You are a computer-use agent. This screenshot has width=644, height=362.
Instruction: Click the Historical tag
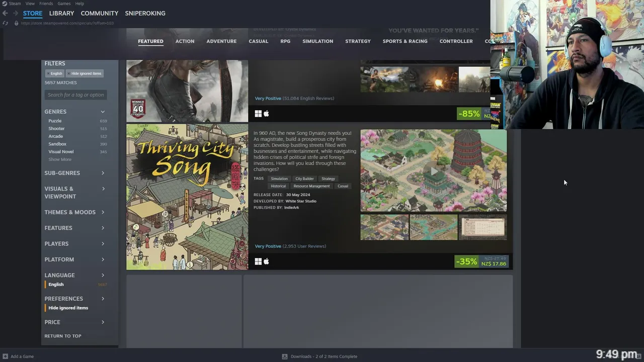point(278,186)
